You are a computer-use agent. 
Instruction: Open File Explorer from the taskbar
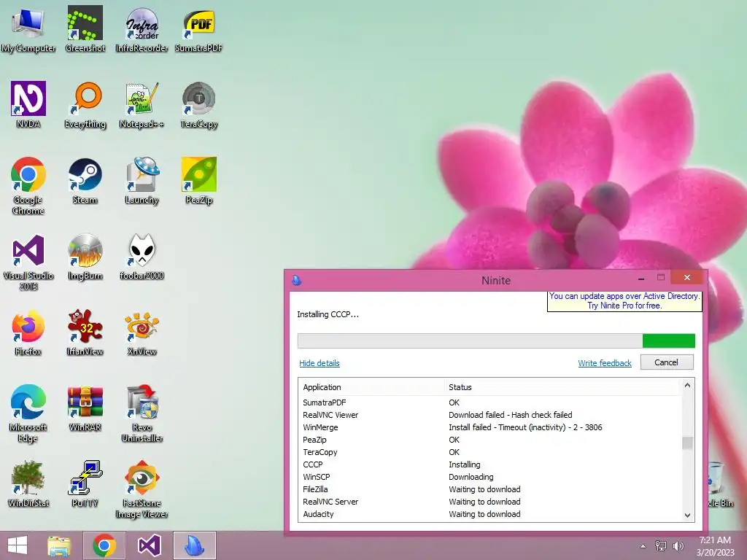click(x=59, y=545)
